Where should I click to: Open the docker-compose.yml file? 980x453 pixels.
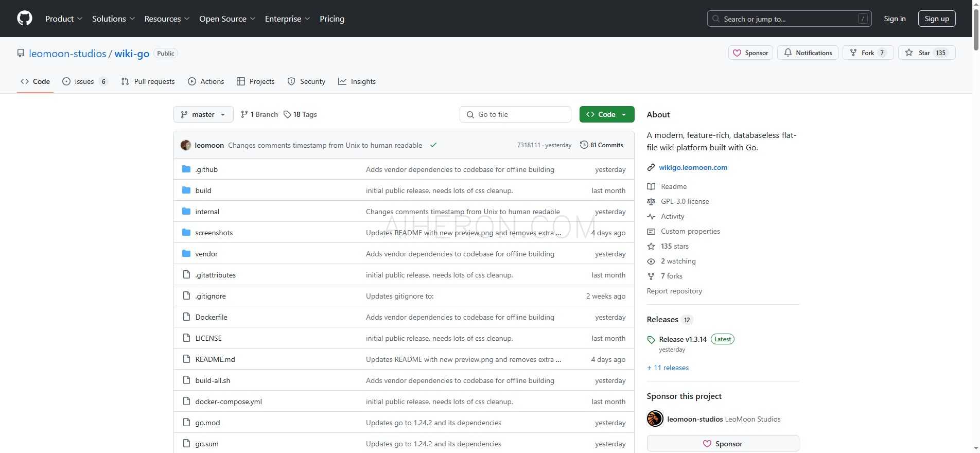(x=229, y=402)
